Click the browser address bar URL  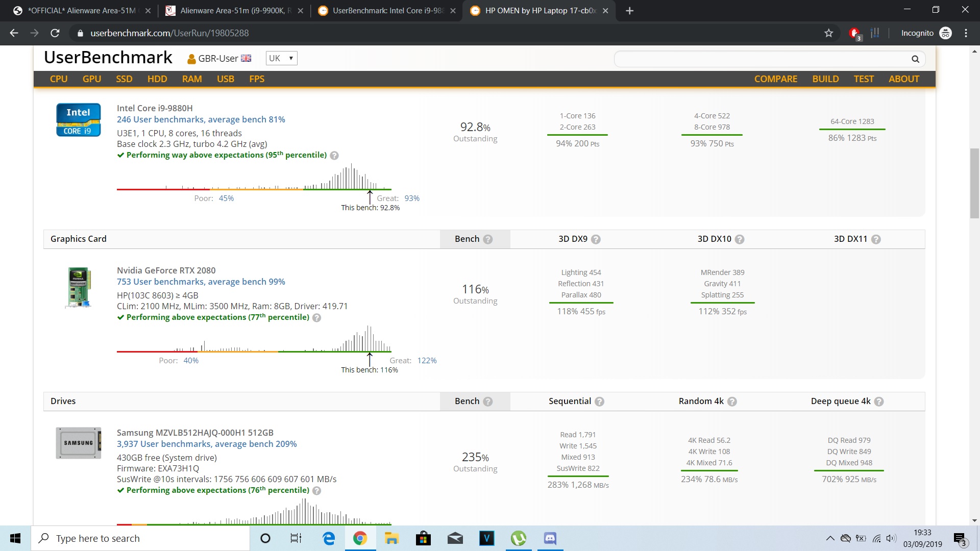click(x=169, y=33)
